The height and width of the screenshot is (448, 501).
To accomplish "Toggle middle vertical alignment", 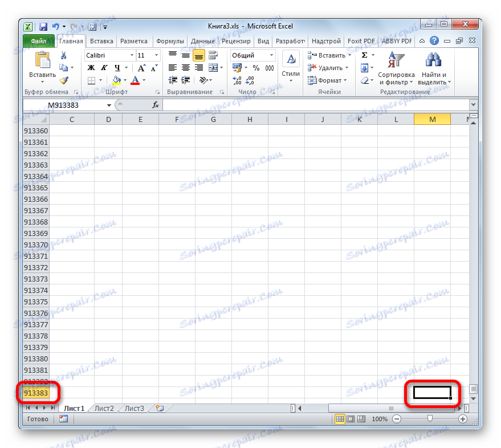I will click(x=186, y=55).
